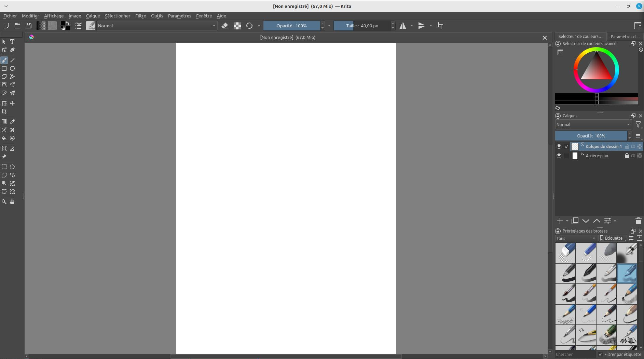644x359 pixels.
Task: Select the Rectangle shape tool
Action: point(4,68)
